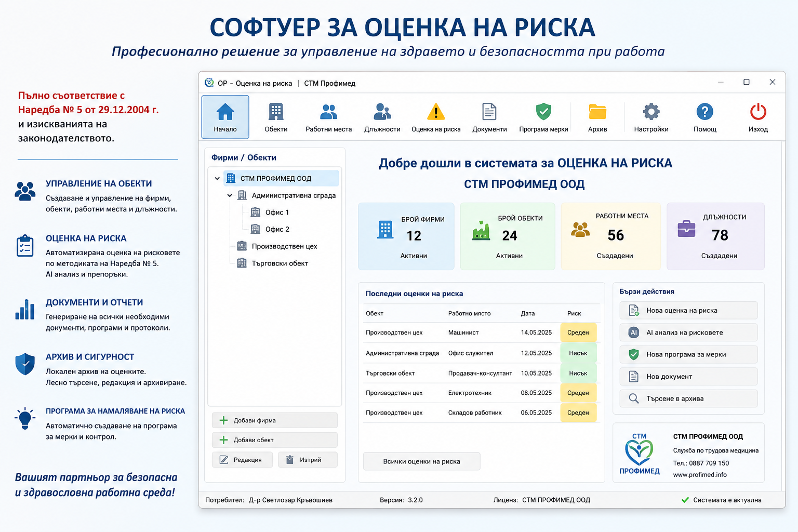Select Офис 1 in the tree

(x=277, y=212)
